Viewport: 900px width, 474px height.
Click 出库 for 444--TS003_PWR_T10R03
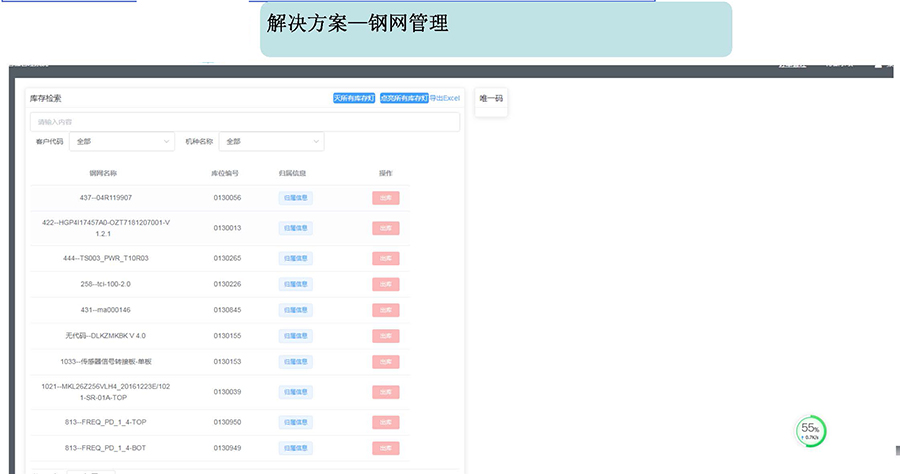click(385, 258)
